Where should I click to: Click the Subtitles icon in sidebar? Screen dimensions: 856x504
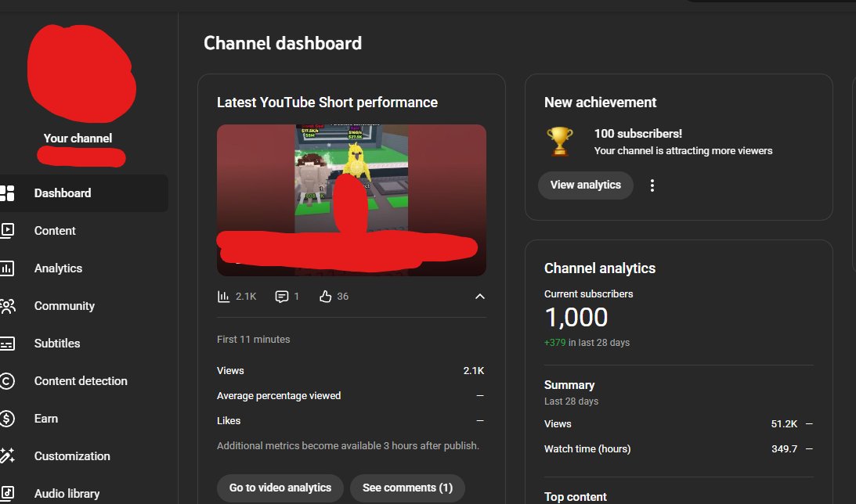[x=7, y=344]
